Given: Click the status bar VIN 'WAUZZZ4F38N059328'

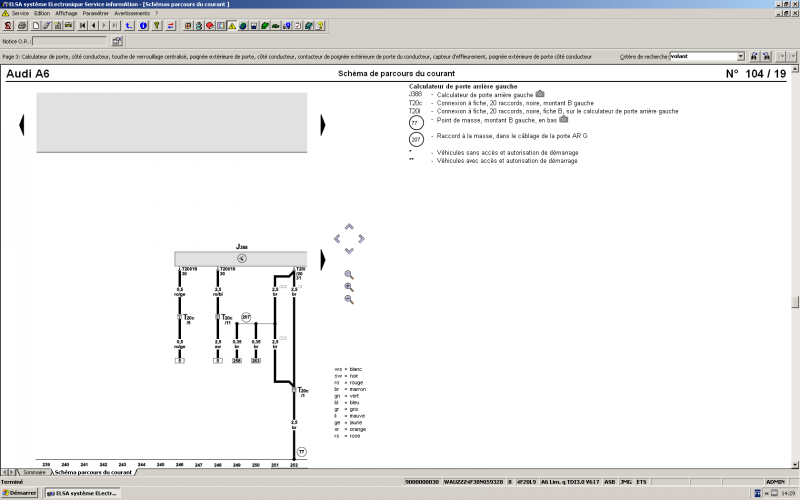Looking at the screenshot, I should coord(473,482).
